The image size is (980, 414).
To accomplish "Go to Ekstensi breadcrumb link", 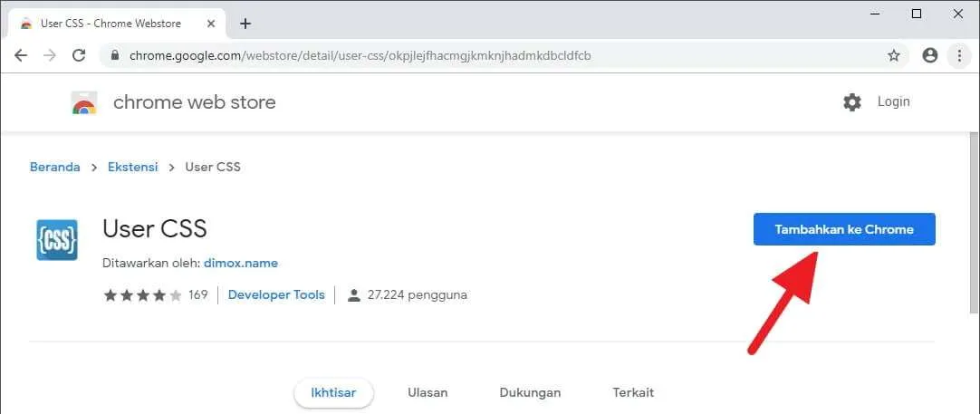I will 132,167.
